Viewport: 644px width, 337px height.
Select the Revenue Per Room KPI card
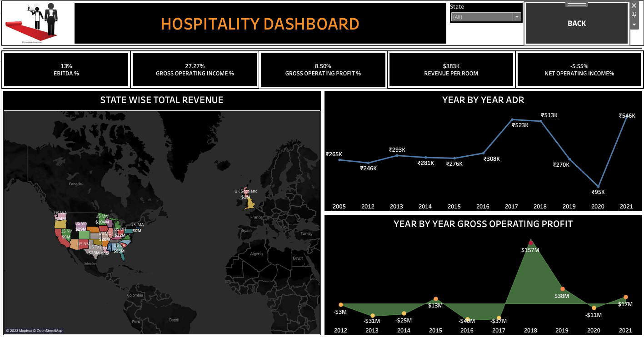click(x=451, y=69)
